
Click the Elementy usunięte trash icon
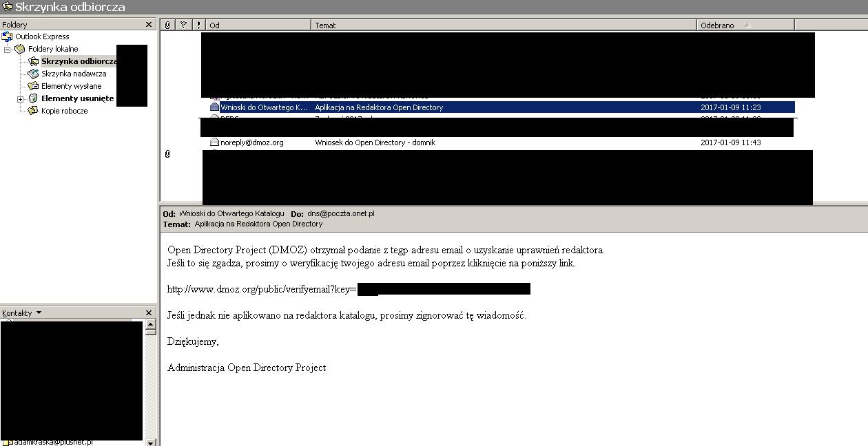point(33,98)
